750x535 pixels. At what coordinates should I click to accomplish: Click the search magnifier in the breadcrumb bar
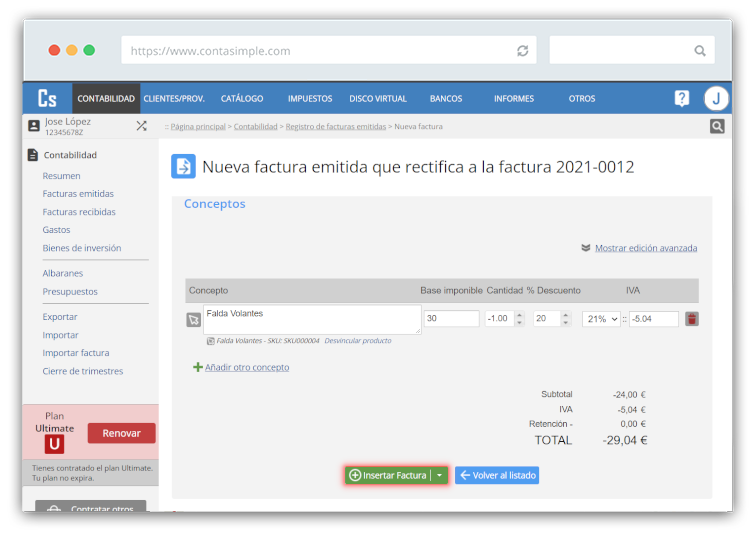(x=717, y=126)
